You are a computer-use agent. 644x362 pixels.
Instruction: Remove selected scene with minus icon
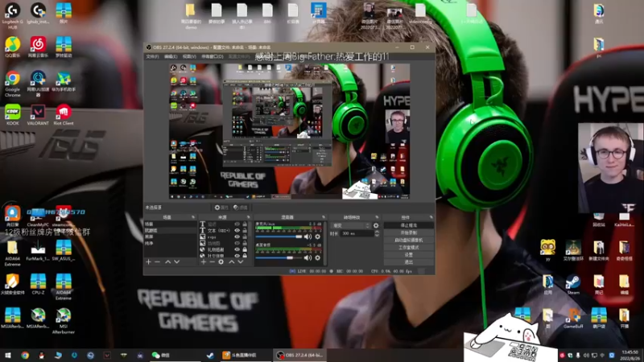pos(157,262)
